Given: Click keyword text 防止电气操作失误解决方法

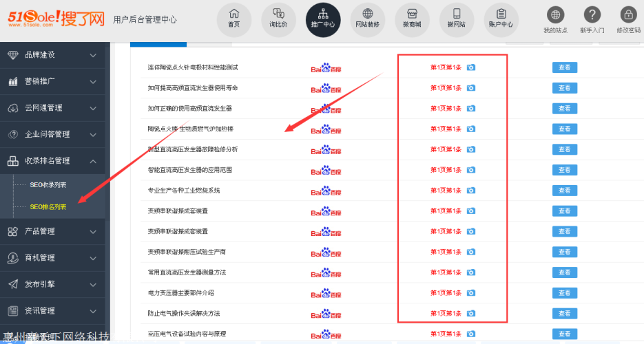Looking at the screenshot, I should click(184, 313).
